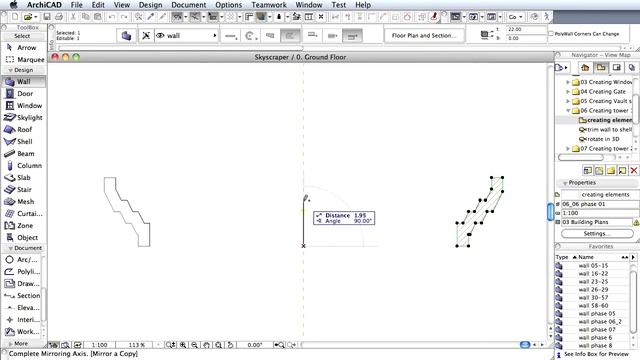Select the Shell tool
Viewport: 640px width, 360px height.
[24, 142]
